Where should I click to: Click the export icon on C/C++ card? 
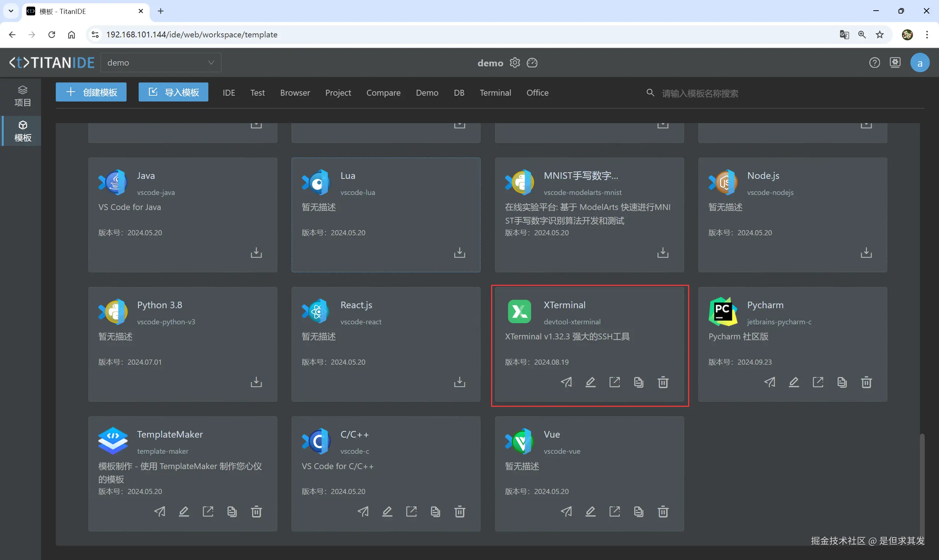coord(411,512)
